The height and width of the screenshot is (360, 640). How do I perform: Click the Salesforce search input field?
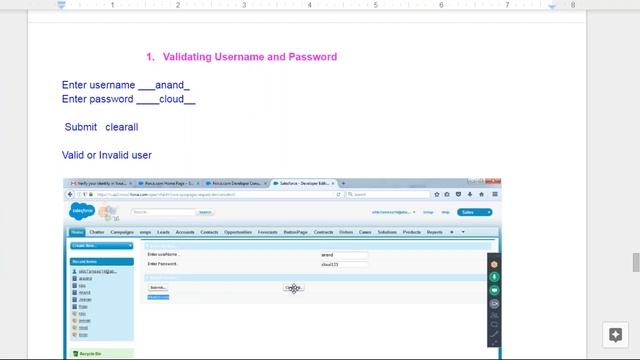pos(163,212)
